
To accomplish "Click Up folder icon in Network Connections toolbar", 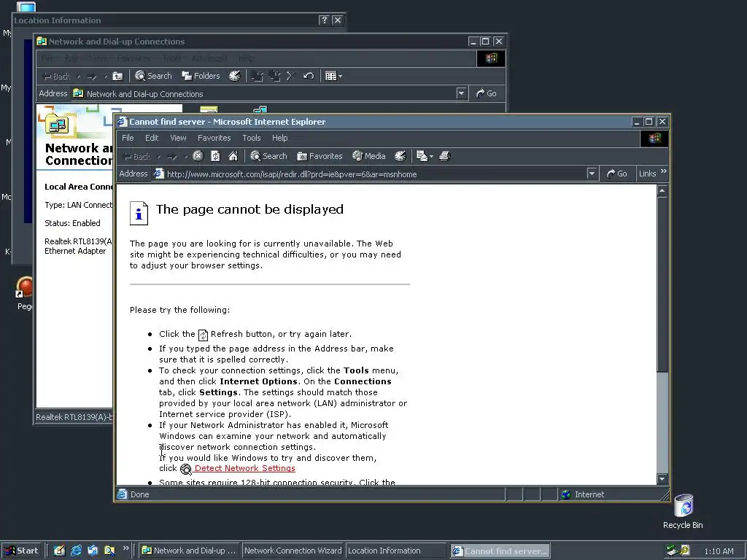I will (x=117, y=76).
